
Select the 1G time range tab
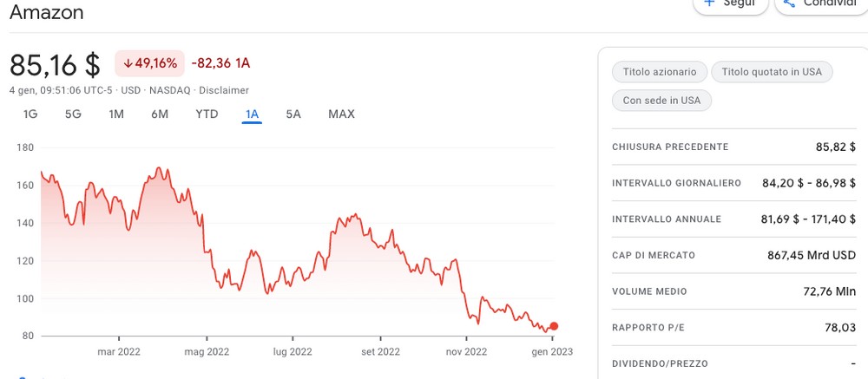(x=30, y=114)
